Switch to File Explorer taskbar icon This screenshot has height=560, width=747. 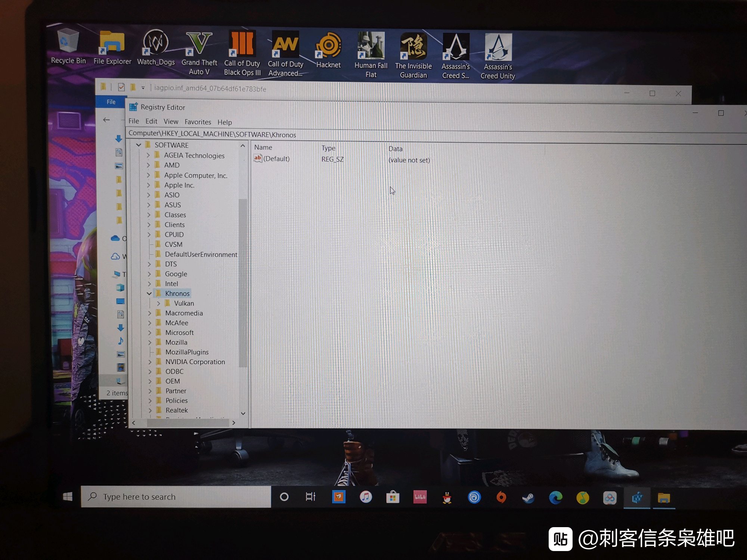(x=664, y=498)
